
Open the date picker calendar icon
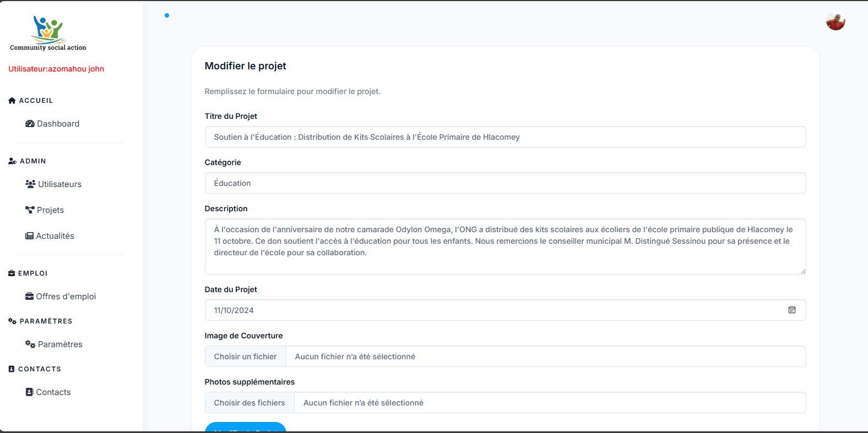[x=791, y=310]
